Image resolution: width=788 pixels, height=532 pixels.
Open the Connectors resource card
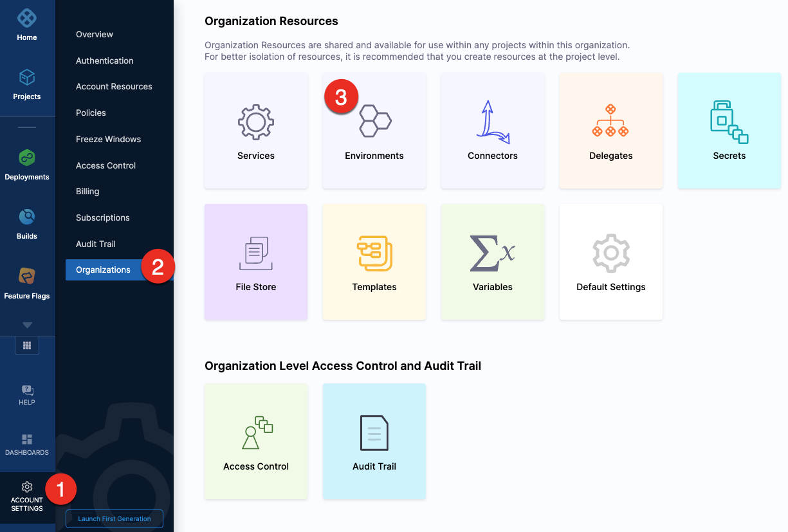coord(493,131)
